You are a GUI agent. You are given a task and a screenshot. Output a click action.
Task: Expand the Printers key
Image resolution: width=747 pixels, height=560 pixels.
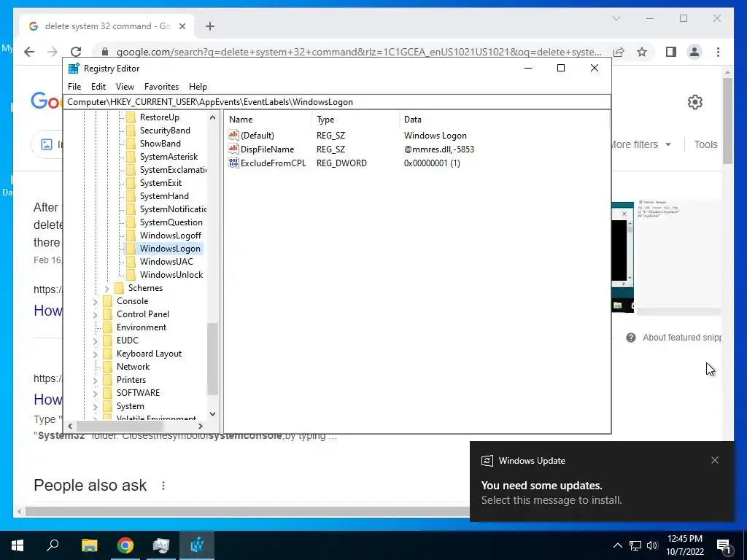point(96,380)
